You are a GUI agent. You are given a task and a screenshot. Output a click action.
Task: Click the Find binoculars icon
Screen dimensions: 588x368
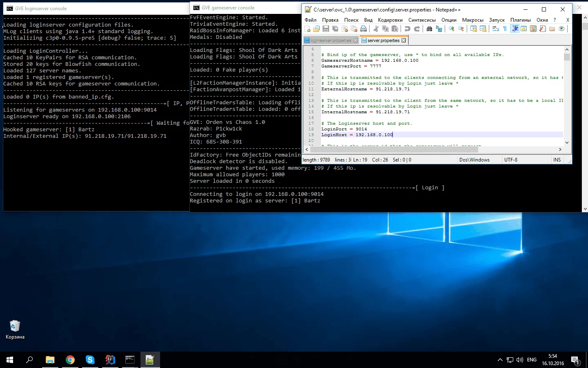point(429,29)
